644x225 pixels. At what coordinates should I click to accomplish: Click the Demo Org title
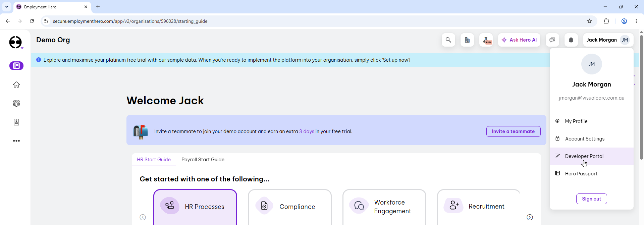point(53,40)
